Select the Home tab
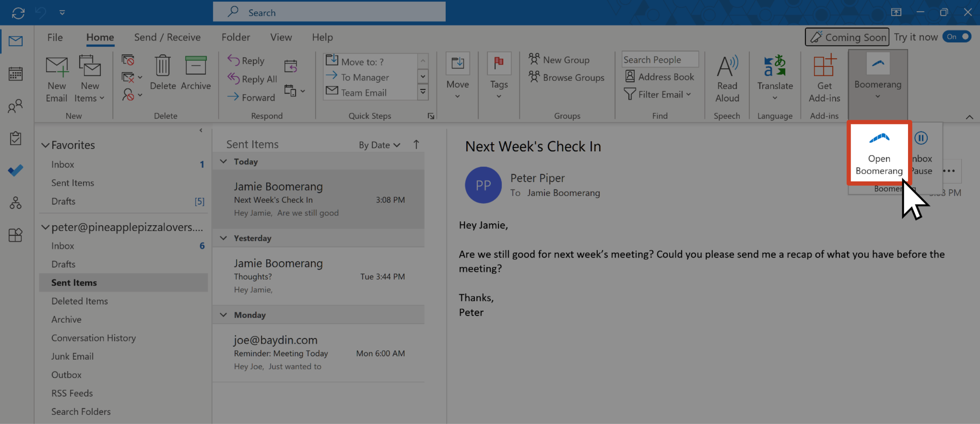The height and width of the screenshot is (424, 980). click(100, 37)
